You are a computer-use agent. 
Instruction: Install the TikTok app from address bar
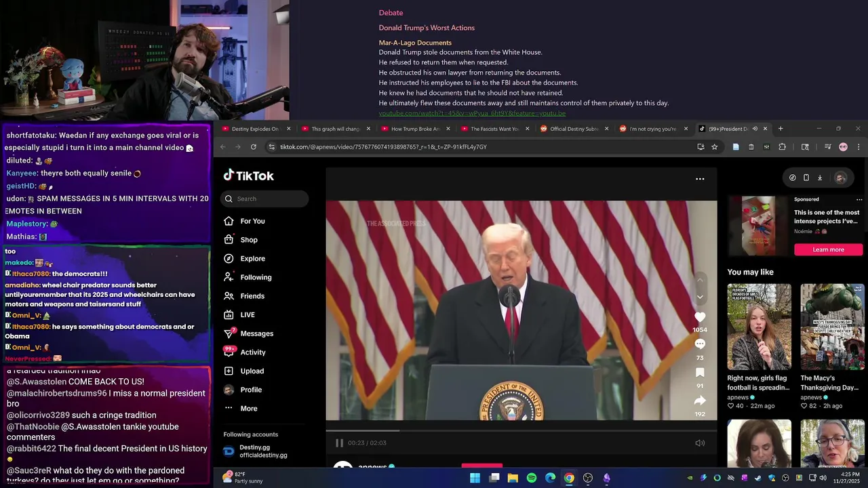pyautogui.click(x=701, y=146)
